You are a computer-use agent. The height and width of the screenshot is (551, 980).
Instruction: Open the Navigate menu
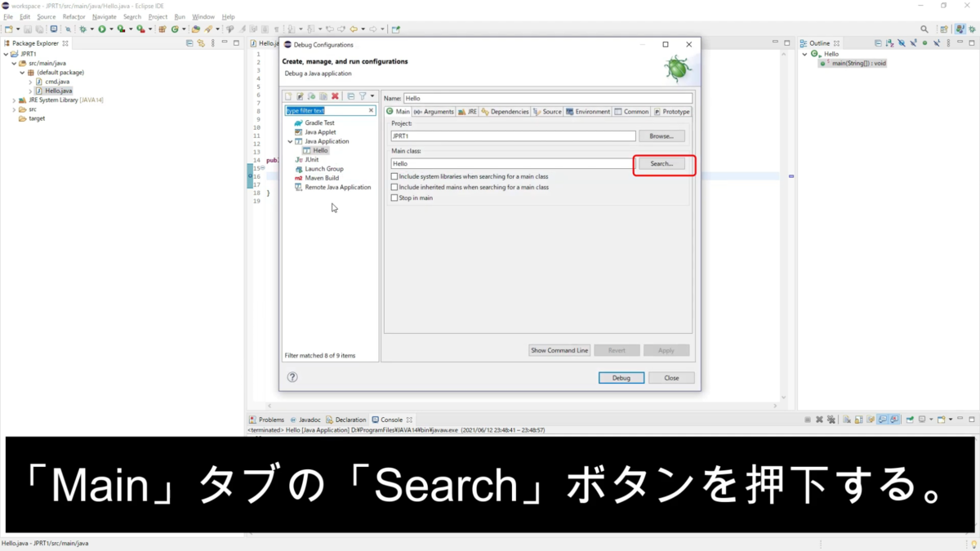(x=105, y=16)
